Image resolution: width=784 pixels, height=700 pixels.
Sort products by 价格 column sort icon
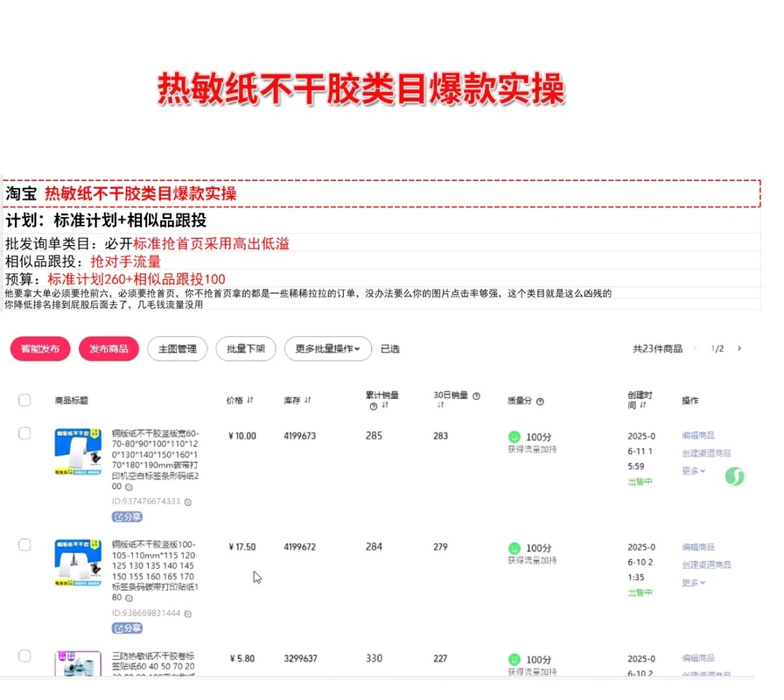250,401
